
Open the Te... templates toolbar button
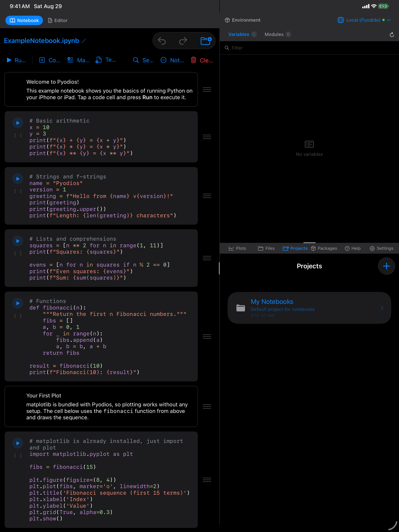coord(106,60)
